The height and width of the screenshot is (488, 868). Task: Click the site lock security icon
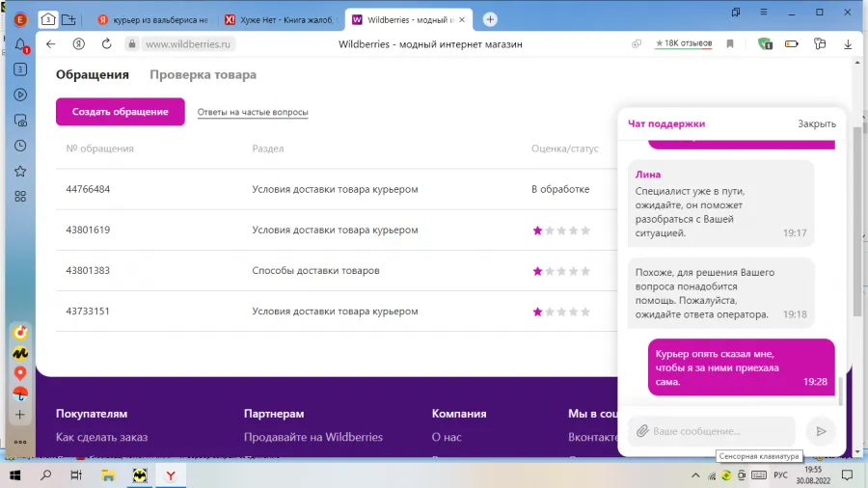coord(131,43)
